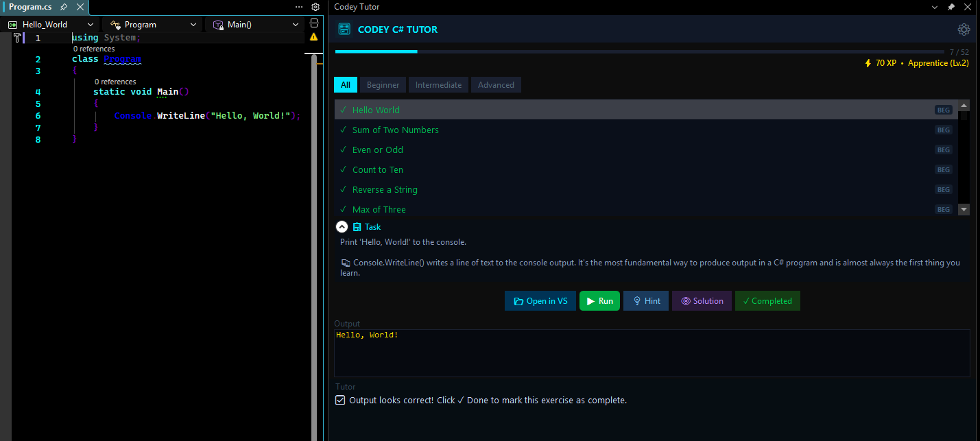Toggle the Completed status button

(767, 301)
